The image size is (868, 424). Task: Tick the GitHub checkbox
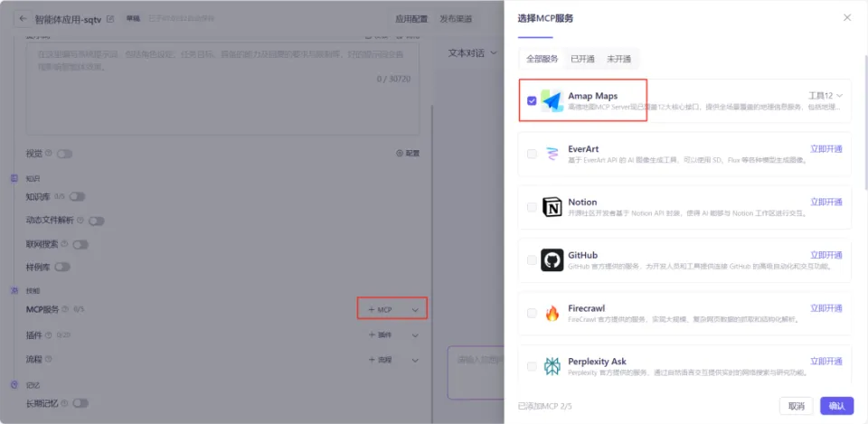(532, 260)
